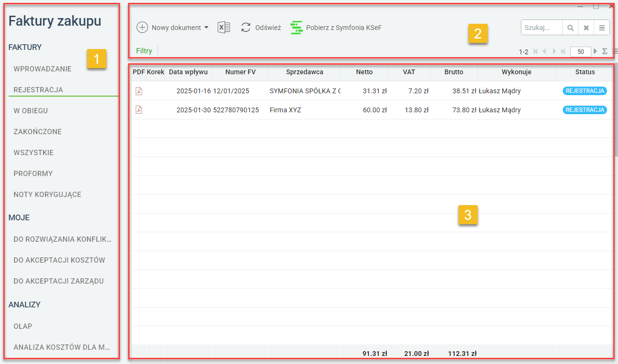The image size is (618, 364).
Task: Sort by Data wpływu column header
Action: point(188,72)
